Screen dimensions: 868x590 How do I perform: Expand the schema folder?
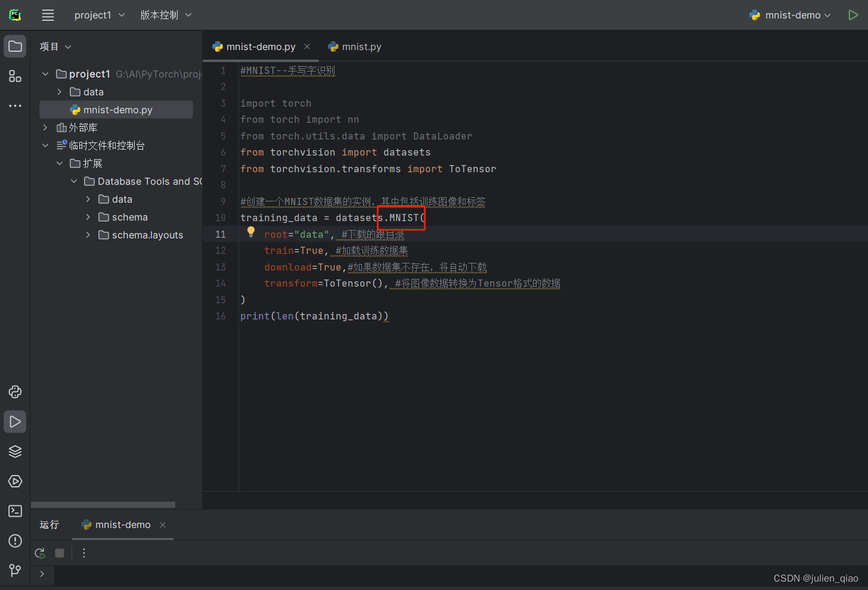pyautogui.click(x=88, y=217)
